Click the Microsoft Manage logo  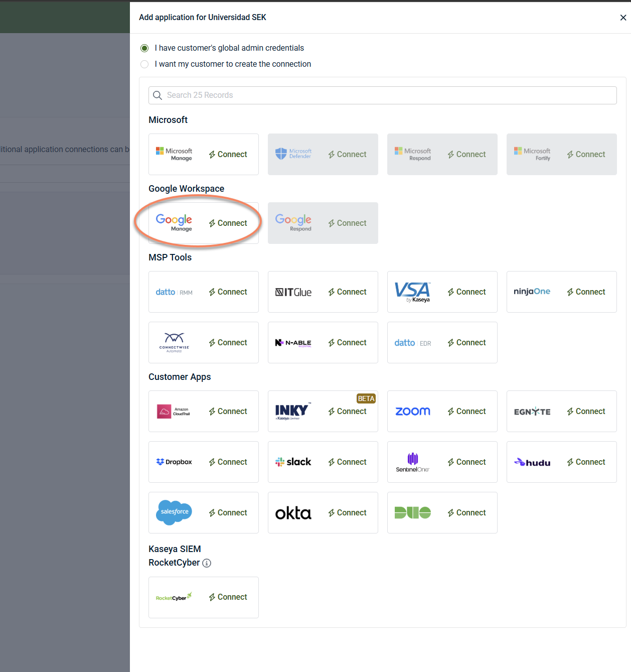coord(174,154)
